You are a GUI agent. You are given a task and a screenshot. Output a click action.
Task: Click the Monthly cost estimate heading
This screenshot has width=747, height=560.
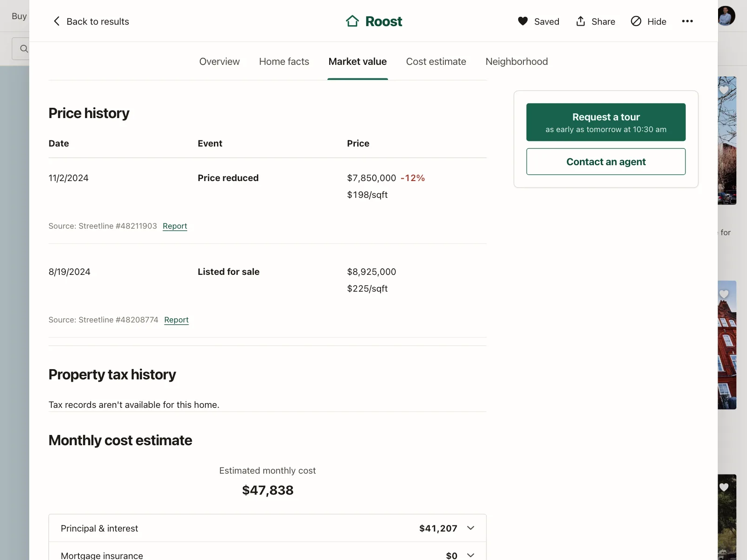(x=120, y=440)
